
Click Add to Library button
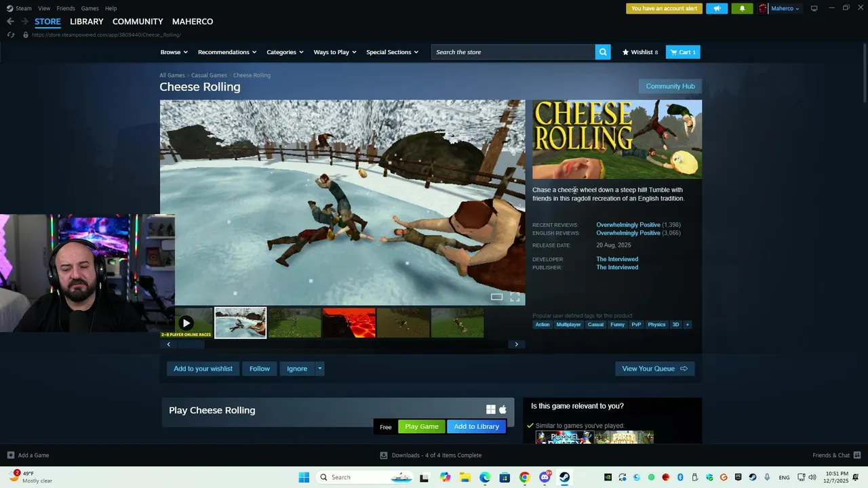pos(476,426)
